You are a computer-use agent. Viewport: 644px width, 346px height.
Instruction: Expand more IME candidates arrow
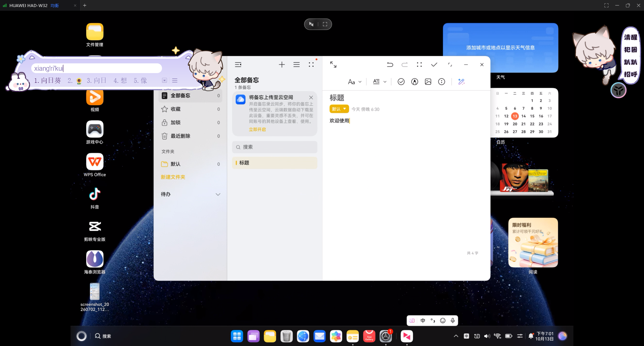(164, 80)
